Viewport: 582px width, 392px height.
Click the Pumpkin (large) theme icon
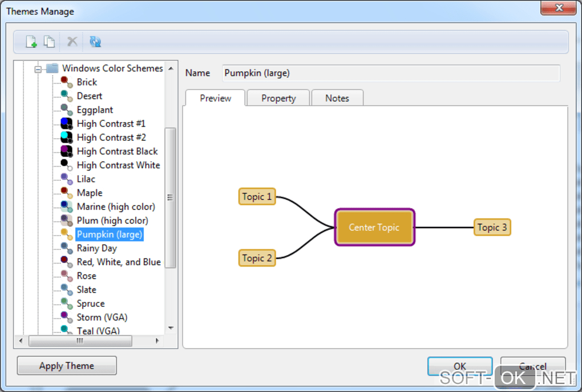(x=66, y=235)
